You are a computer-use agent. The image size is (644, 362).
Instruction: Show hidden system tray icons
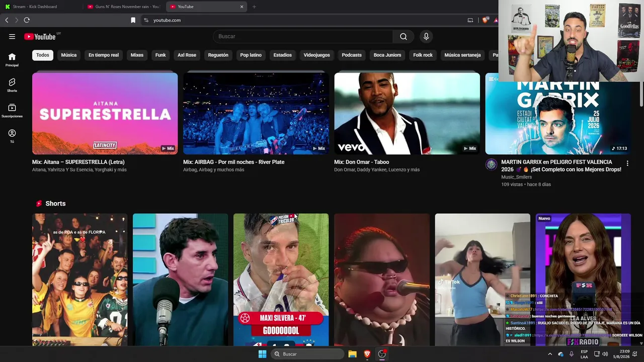pyautogui.click(x=549, y=354)
